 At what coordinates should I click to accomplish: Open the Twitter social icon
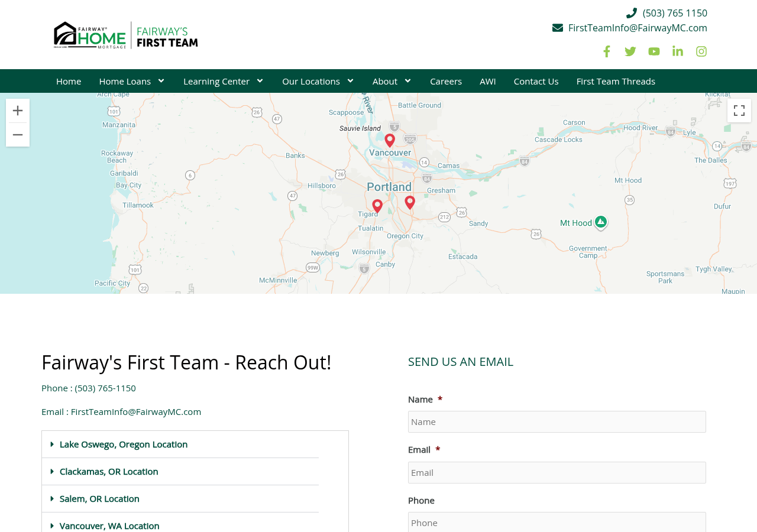click(630, 51)
